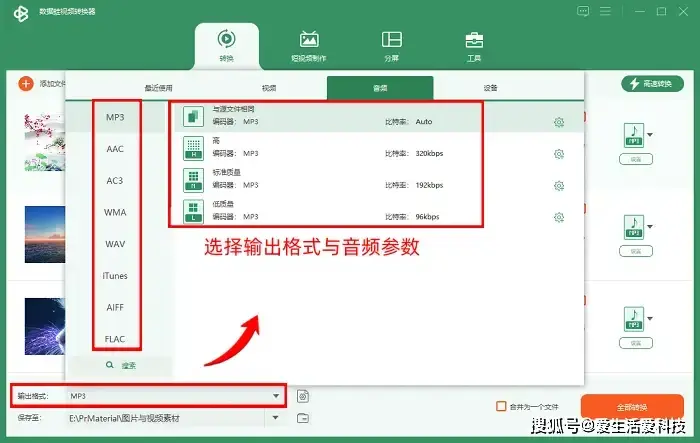Open settings gear for 320kbps high quality preset
This screenshot has height=443, width=700.
pos(559,153)
